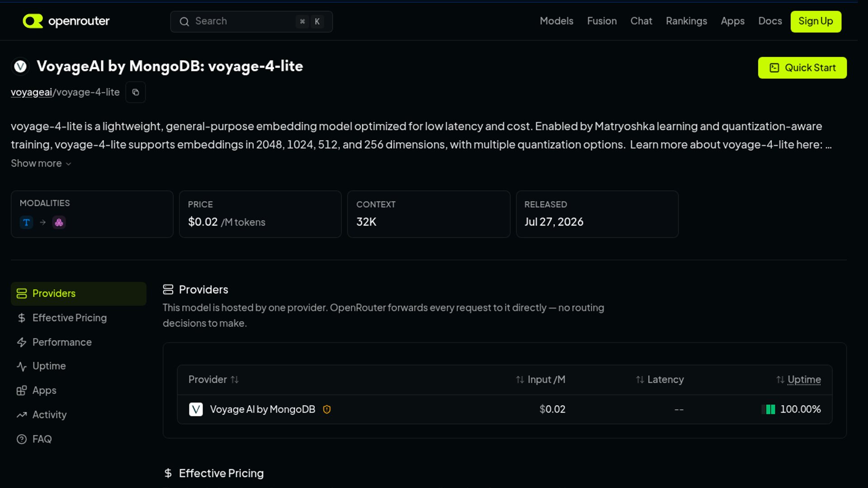This screenshot has width=868, height=488.
Task: Click the uptime bars indicator icon
Action: coord(768,409)
